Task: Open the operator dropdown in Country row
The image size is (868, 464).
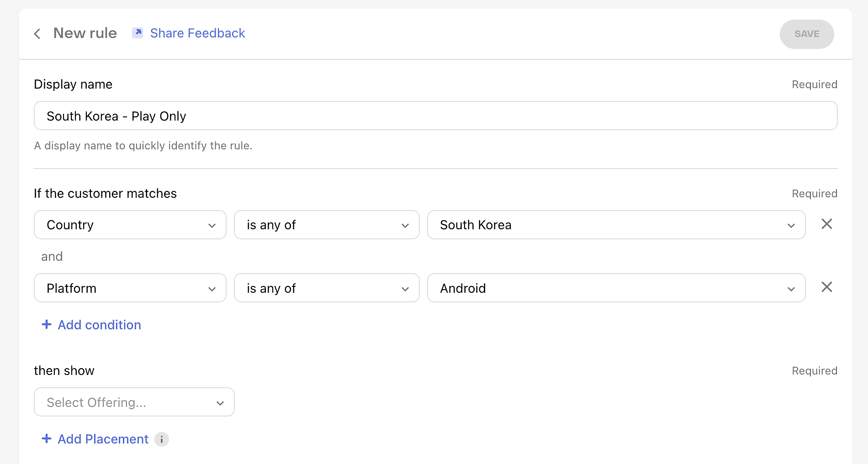Action: click(x=327, y=225)
